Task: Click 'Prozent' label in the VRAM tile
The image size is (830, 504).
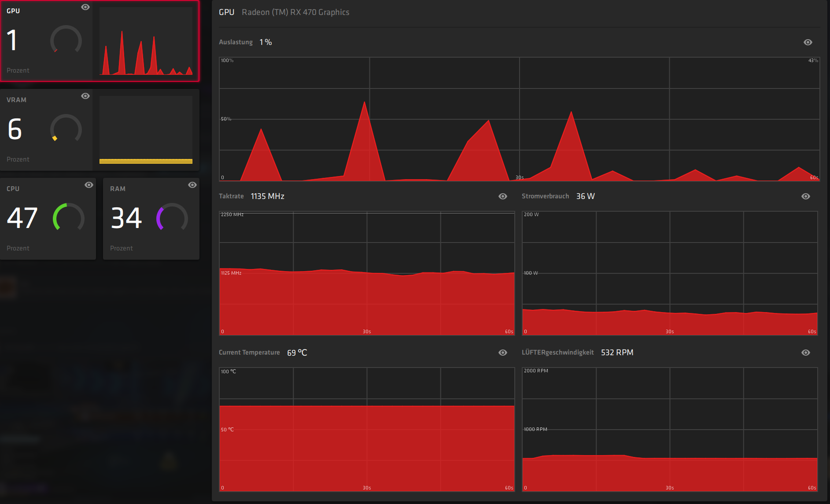Action: (18, 159)
